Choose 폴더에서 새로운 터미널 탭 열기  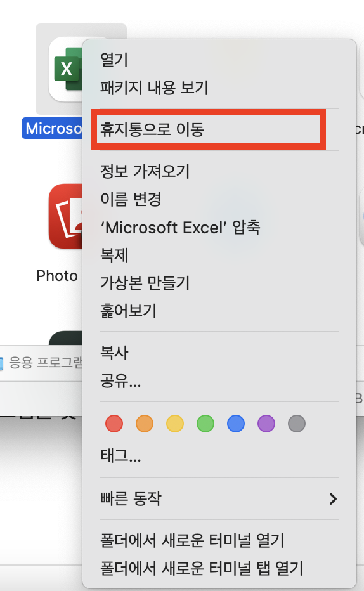click(202, 568)
